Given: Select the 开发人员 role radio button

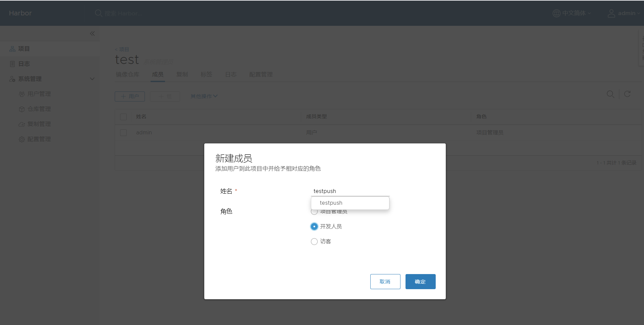Looking at the screenshot, I should [x=314, y=226].
